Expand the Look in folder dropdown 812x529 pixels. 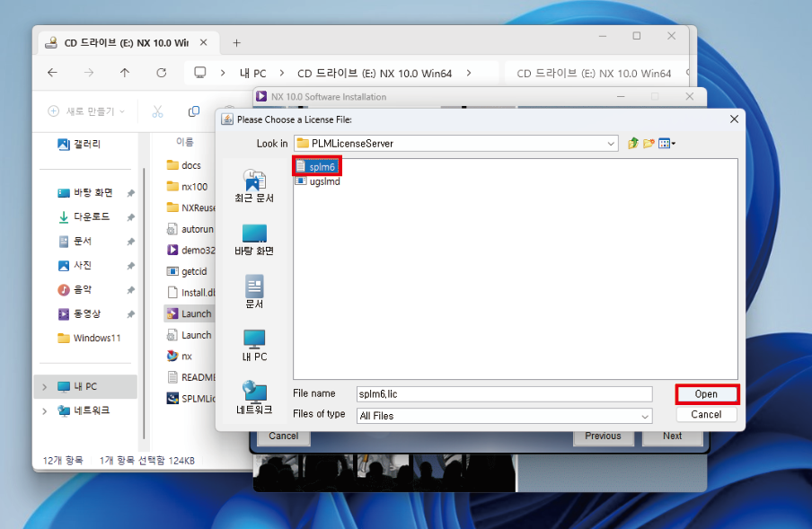pyautogui.click(x=611, y=144)
